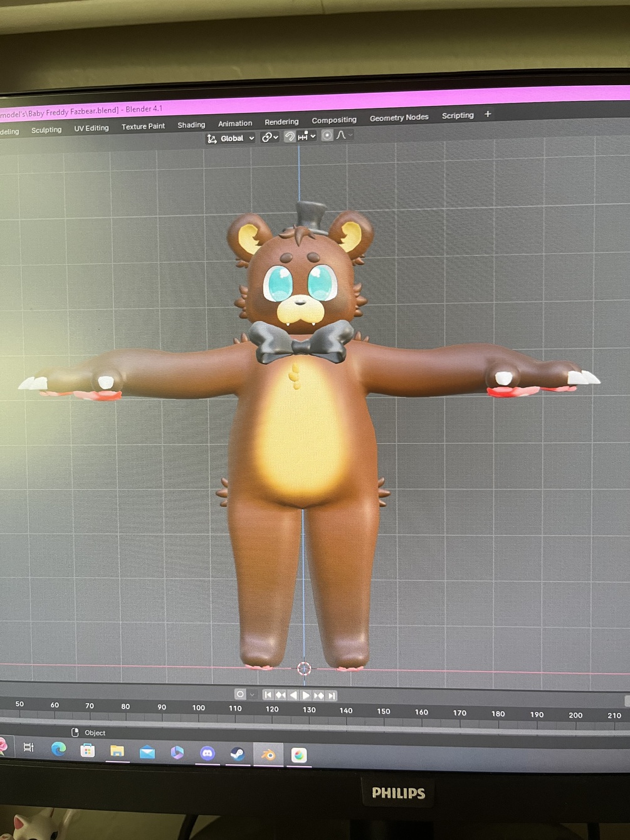
Task: Open the Global transform orientation dropdown
Action: [231, 139]
